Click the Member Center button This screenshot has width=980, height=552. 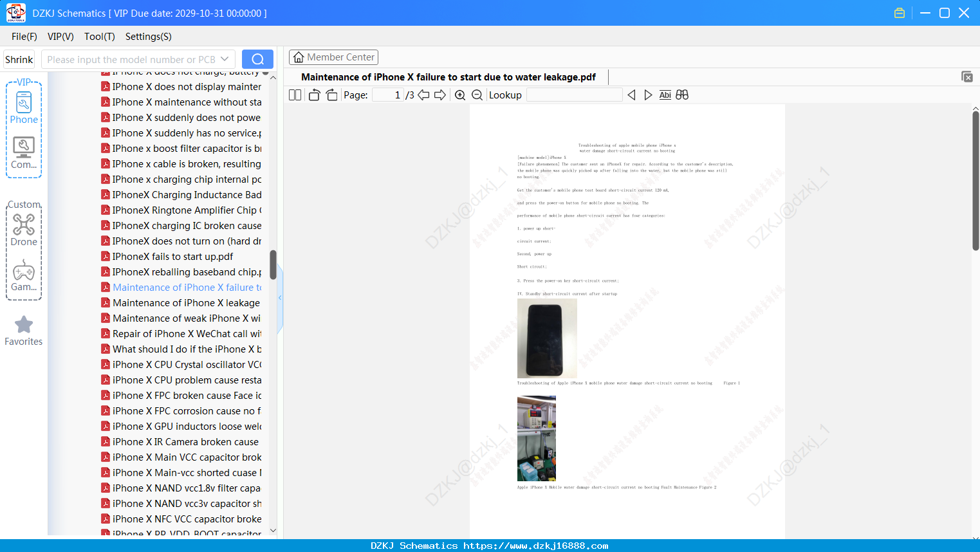click(x=333, y=57)
